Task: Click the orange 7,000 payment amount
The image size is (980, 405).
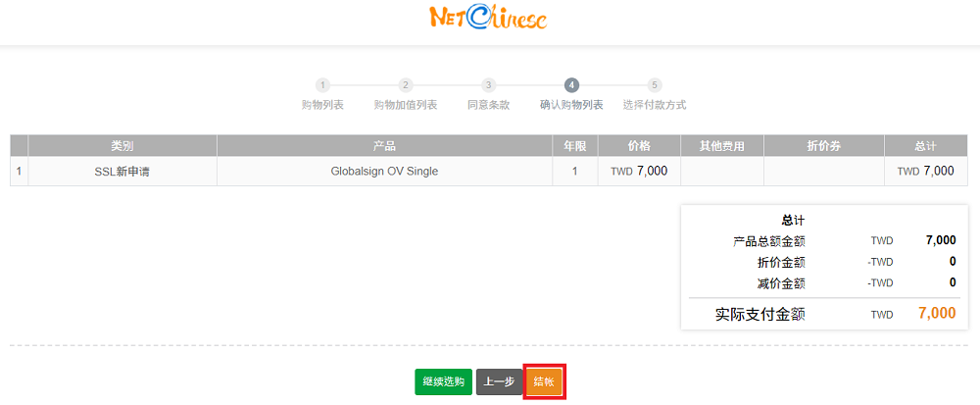Action: pos(937,313)
